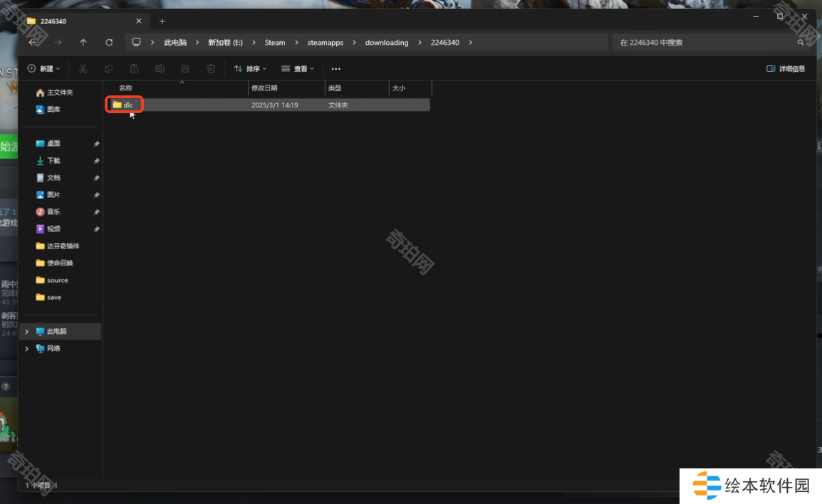Open the three-dot more options menu
822x504 pixels.
[336, 69]
